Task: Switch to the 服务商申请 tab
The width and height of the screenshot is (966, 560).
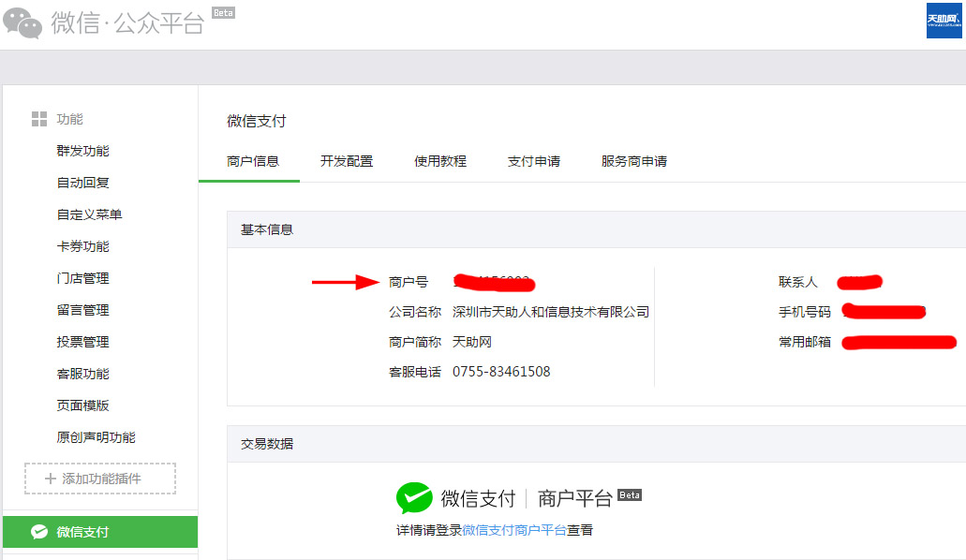Action: click(x=634, y=161)
